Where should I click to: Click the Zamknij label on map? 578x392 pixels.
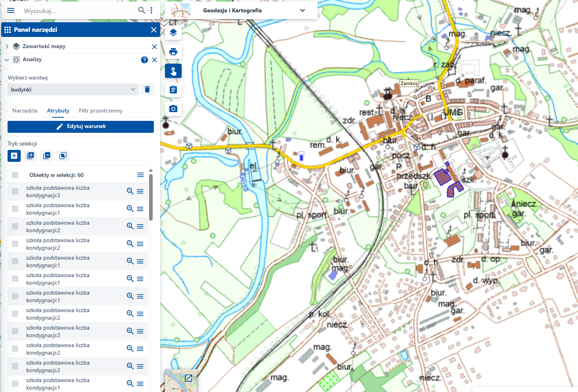[x=409, y=83]
